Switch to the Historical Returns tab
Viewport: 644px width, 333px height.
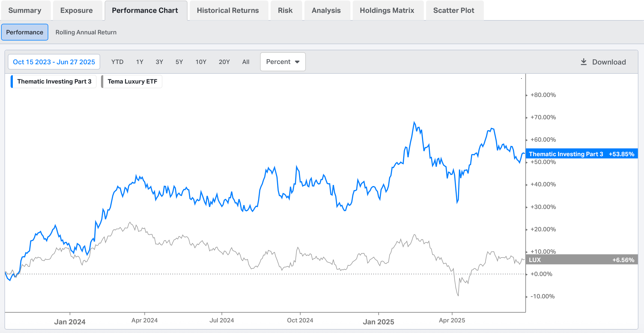tap(228, 10)
